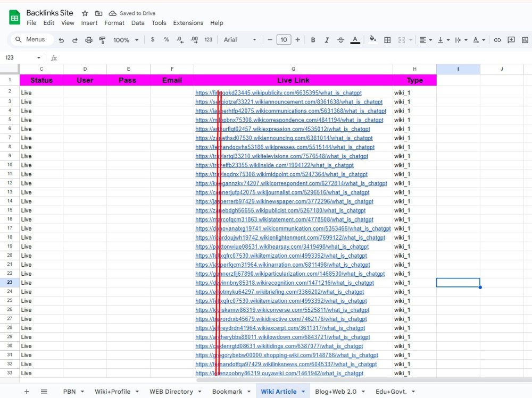The image size is (532, 398).
Task: Decrease font size with minus button
Action: click(270, 40)
